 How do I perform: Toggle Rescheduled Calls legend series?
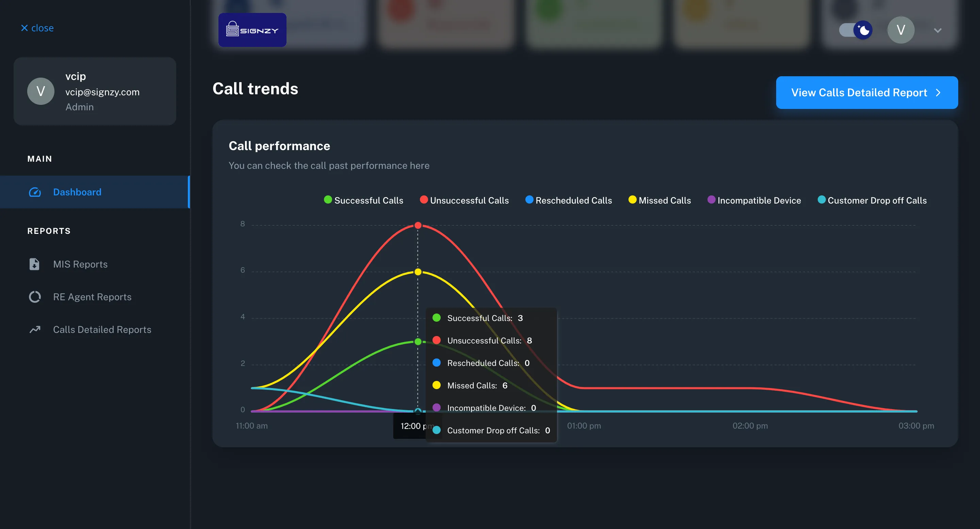click(568, 200)
